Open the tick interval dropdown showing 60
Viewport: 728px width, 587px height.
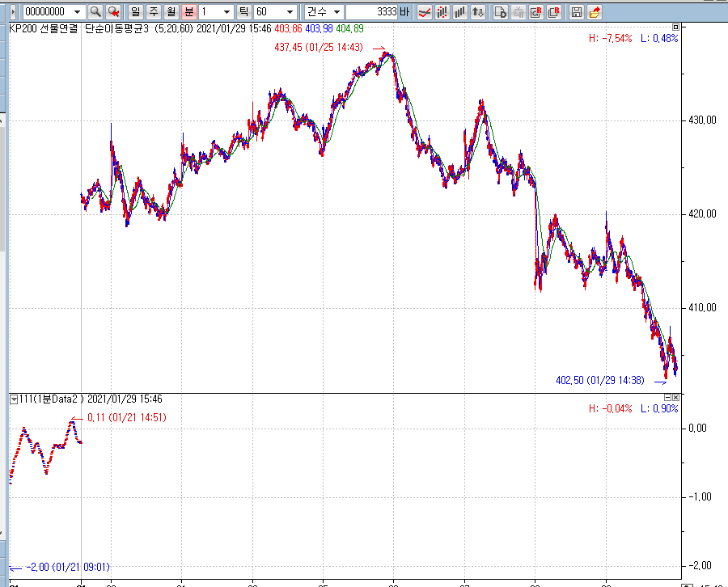[289, 12]
